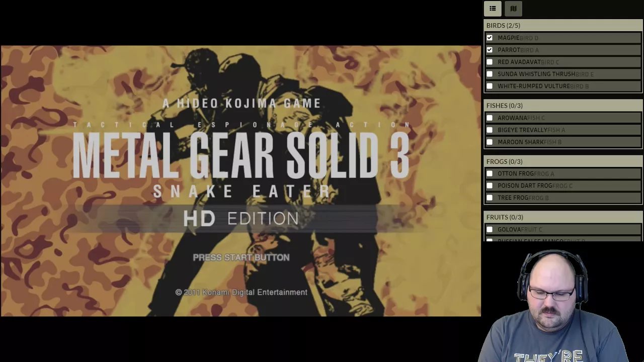Viewport: 644px width, 362px height.
Task: Click the OTTON FROG label
Action: [x=516, y=173]
